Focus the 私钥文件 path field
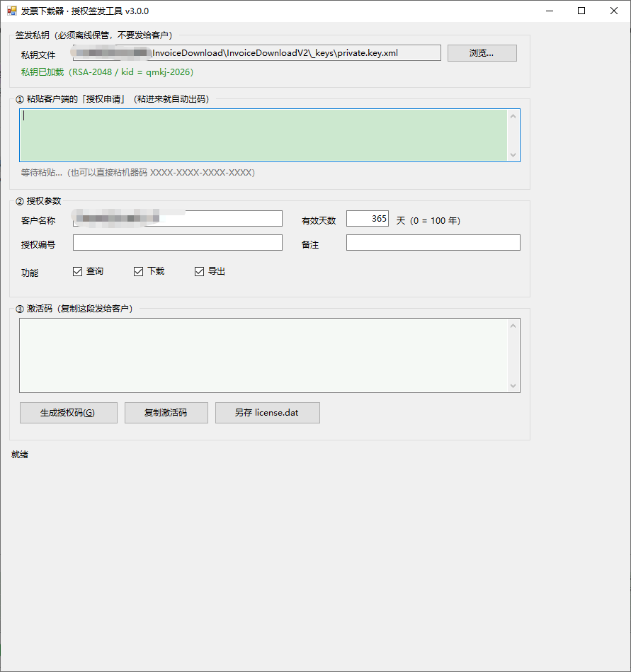631x672 pixels. pos(257,52)
